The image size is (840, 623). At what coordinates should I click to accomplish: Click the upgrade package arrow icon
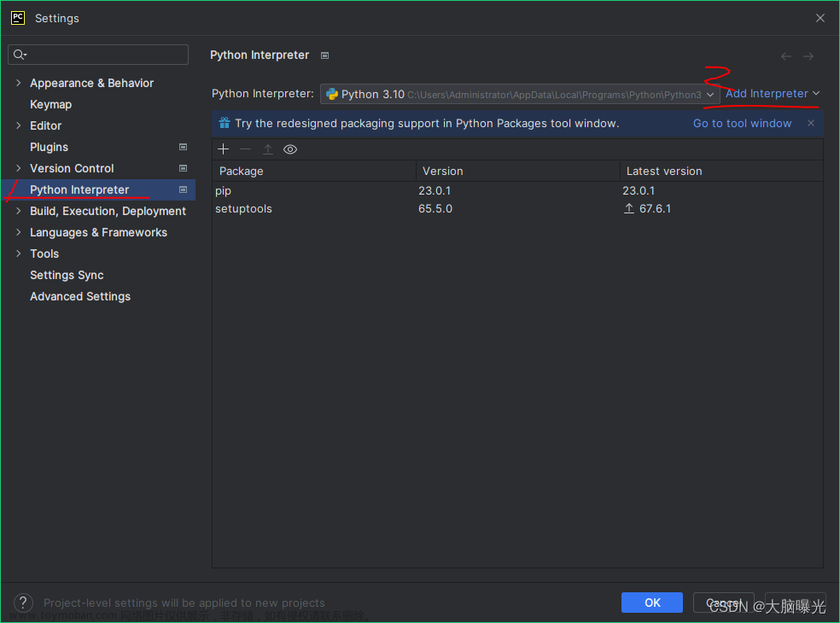[268, 148]
